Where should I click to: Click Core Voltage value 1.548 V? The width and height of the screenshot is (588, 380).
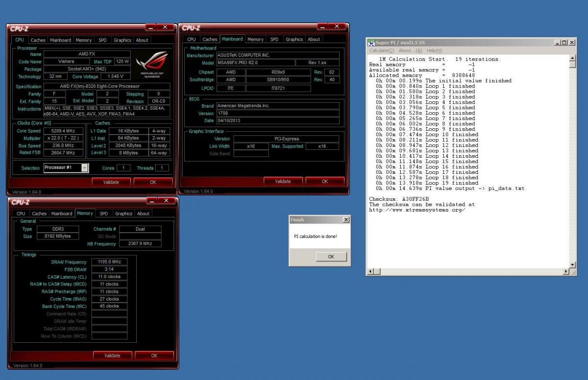[x=115, y=76]
